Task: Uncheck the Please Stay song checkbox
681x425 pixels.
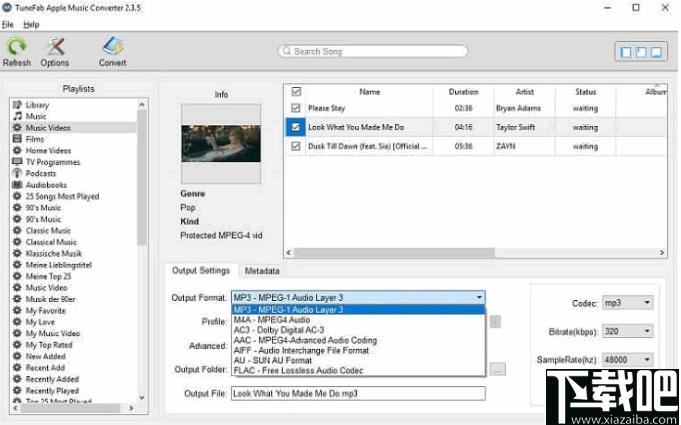Action: click(x=296, y=108)
